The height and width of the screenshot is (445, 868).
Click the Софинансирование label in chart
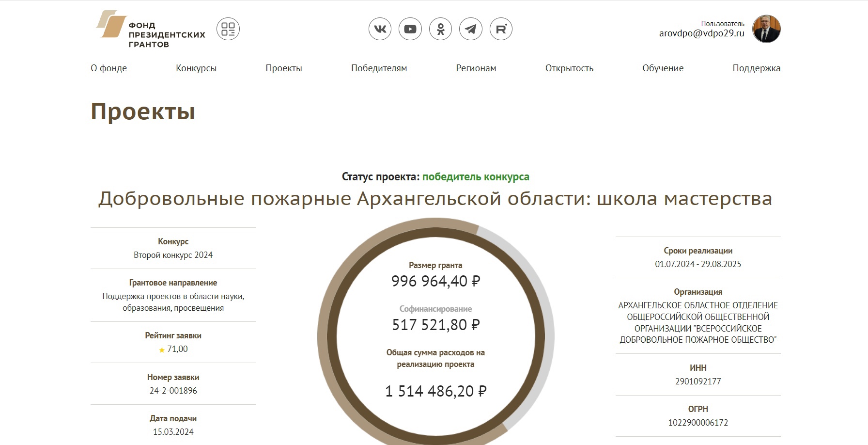click(435, 309)
